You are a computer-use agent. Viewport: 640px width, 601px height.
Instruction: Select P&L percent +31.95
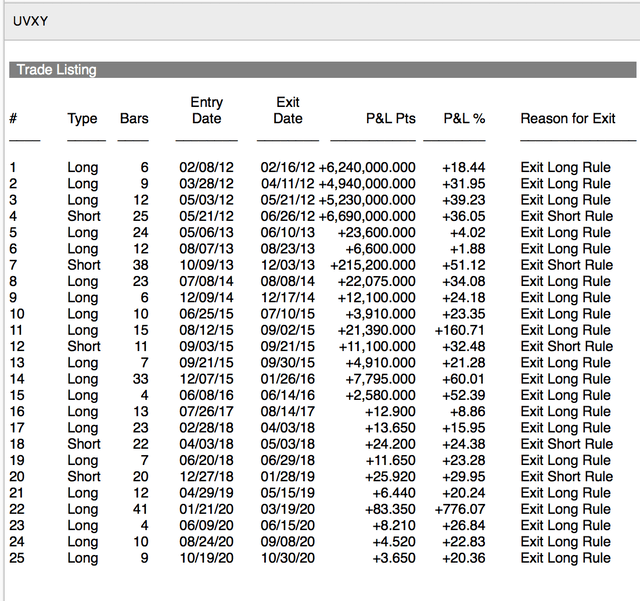(464, 184)
